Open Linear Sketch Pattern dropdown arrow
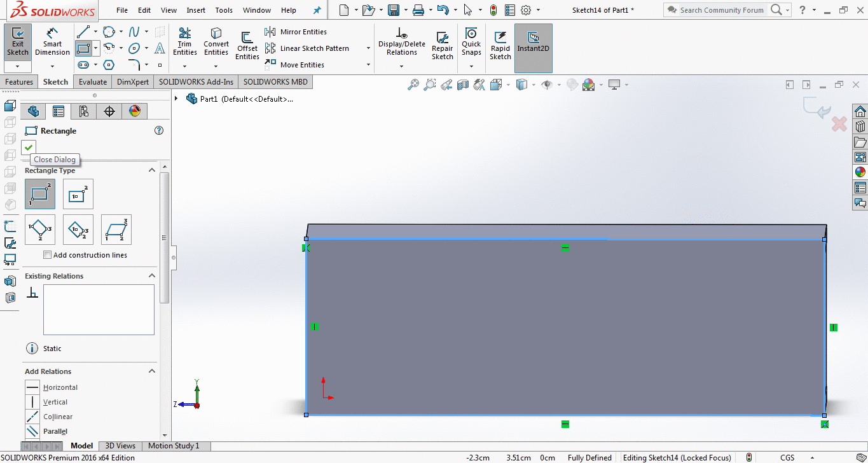868x463 pixels. point(368,48)
